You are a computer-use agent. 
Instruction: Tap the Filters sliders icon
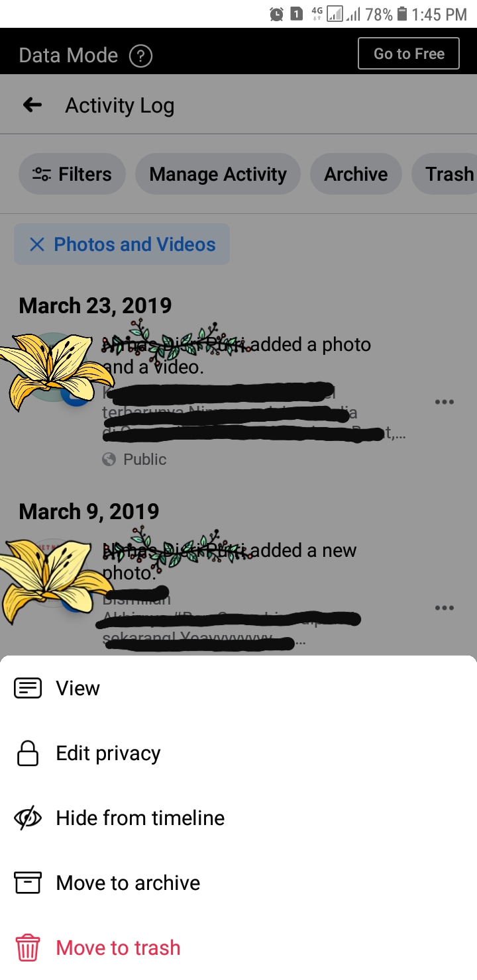tap(42, 174)
